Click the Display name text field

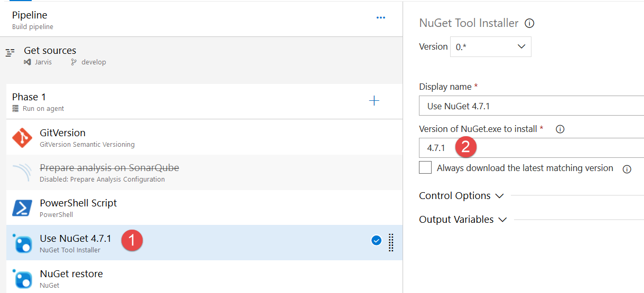(531, 106)
